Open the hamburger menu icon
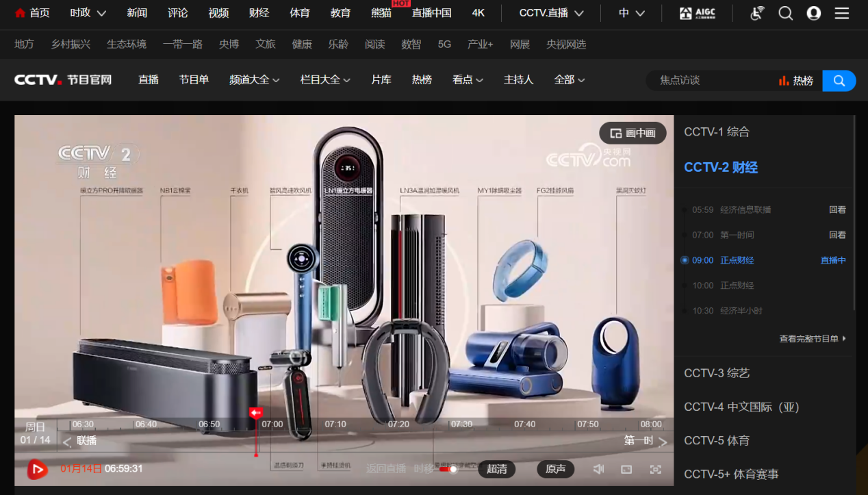This screenshot has width=868, height=495. (x=842, y=13)
